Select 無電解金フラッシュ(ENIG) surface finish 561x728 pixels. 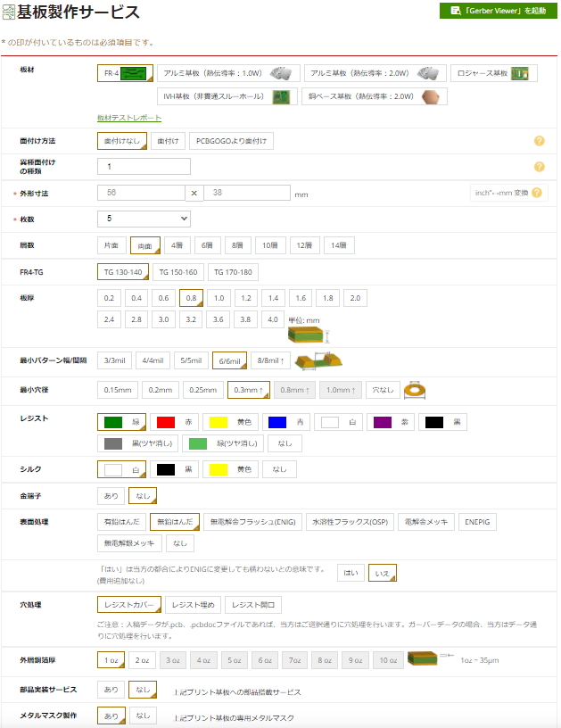click(x=252, y=522)
